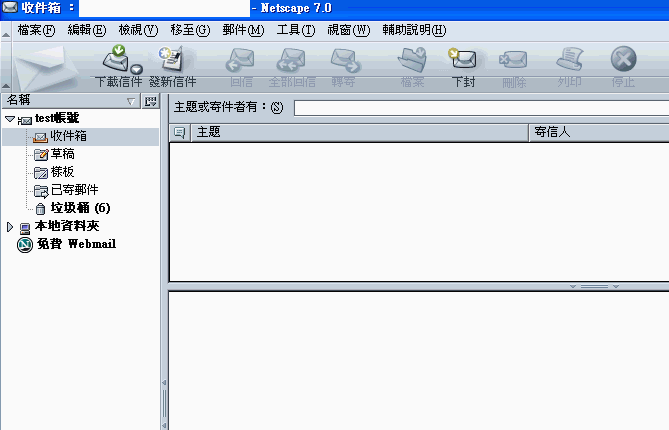The height and width of the screenshot is (430, 669).
Task: Click the Reply All (全部回信) icon
Action: (x=291, y=59)
